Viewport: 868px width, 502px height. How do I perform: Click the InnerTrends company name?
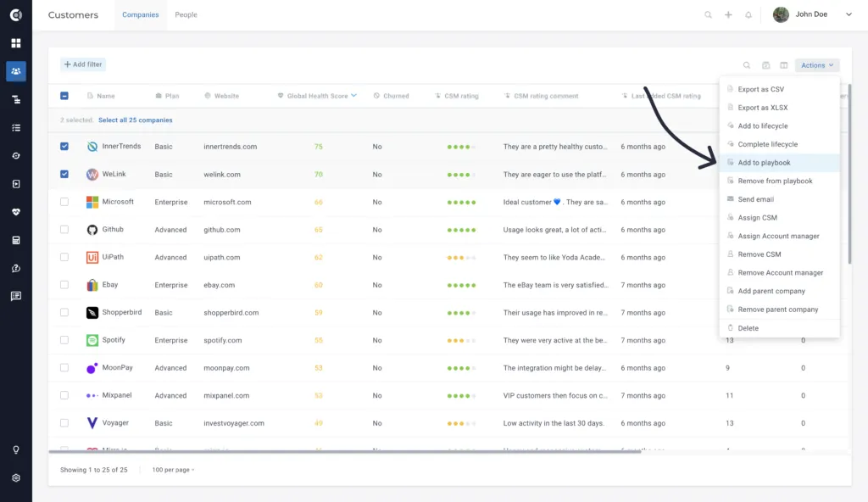(x=121, y=147)
